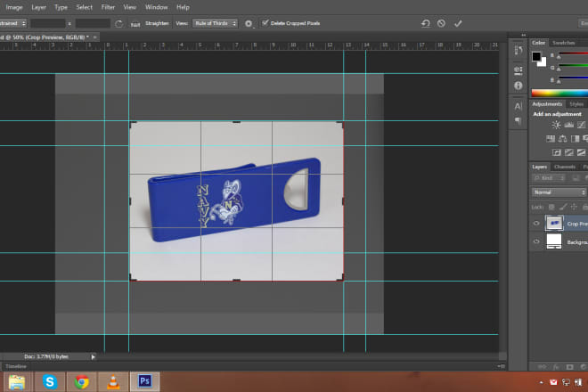Hide the Background layer
Image resolution: width=588 pixels, height=392 pixels.
(x=536, y=241)
